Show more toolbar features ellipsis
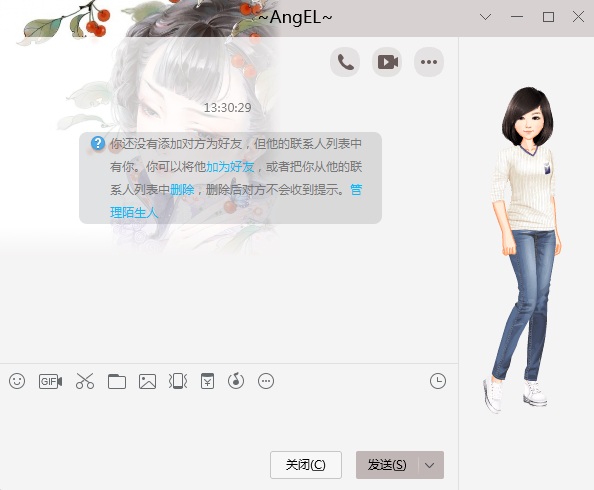The height and width of the screenshot is (490, 594). 266,381
